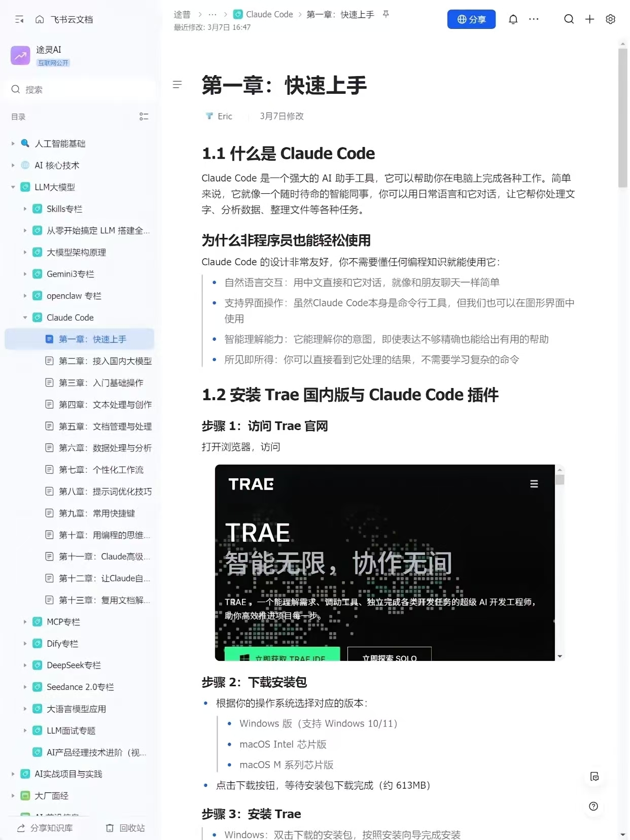This screenshot has width=630, height=840.
Task: Open search via the top-right magnifier icon
Action: 569,19
